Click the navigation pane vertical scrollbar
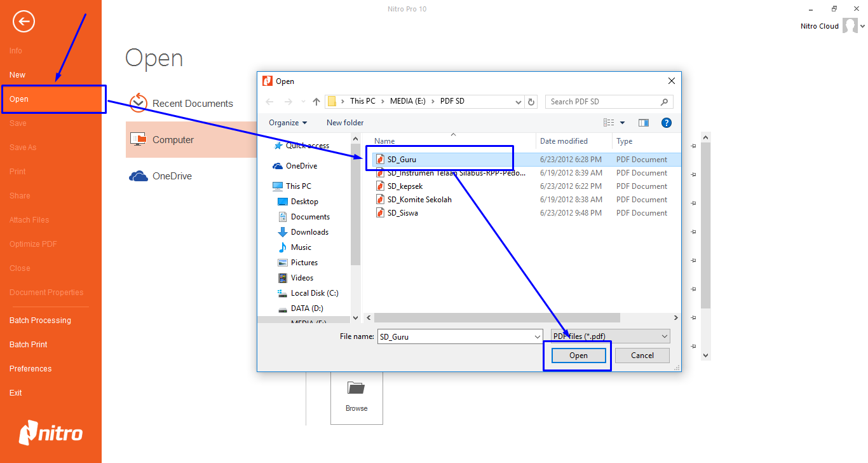This screenshot has width=868, height=463. (x=356, y=204)
